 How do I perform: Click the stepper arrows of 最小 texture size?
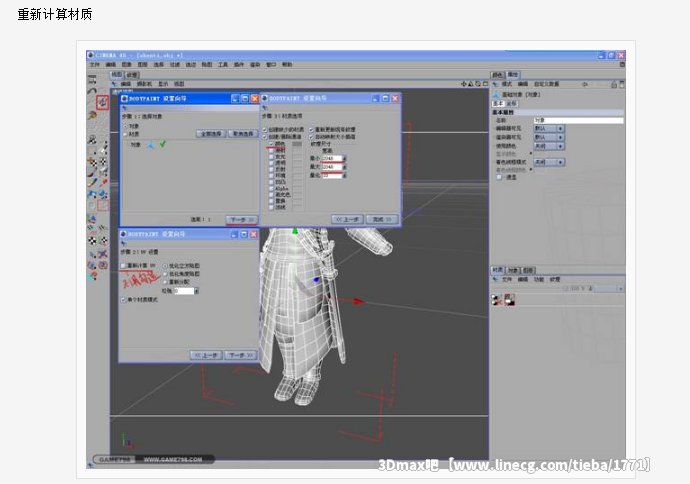344,158
